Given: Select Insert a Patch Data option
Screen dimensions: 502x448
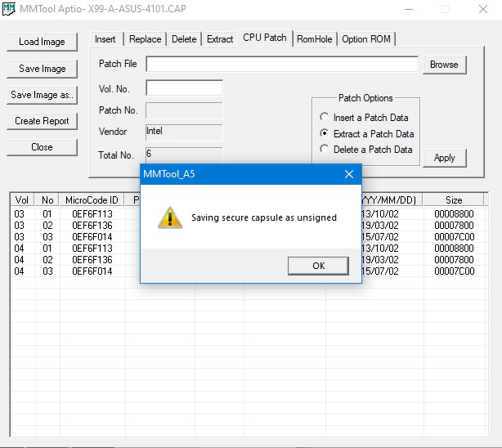Looking at the screenshot, I should point(364,118).
